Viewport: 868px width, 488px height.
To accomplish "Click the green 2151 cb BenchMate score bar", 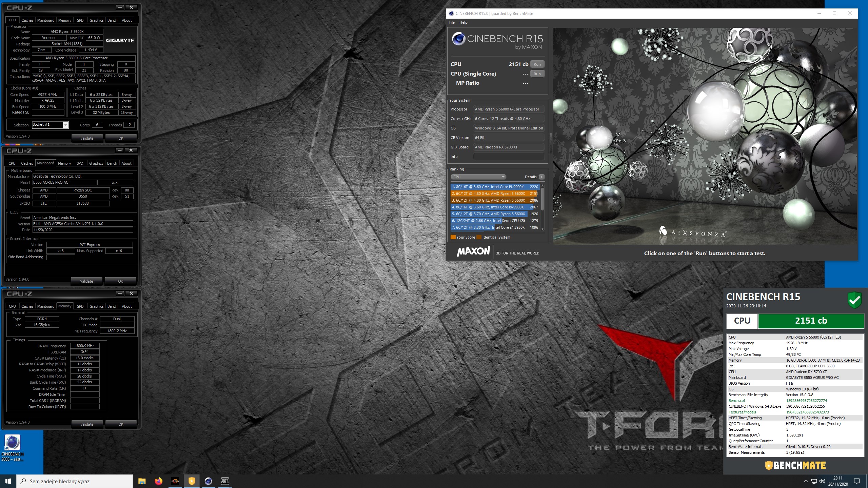I will [811, 321].
